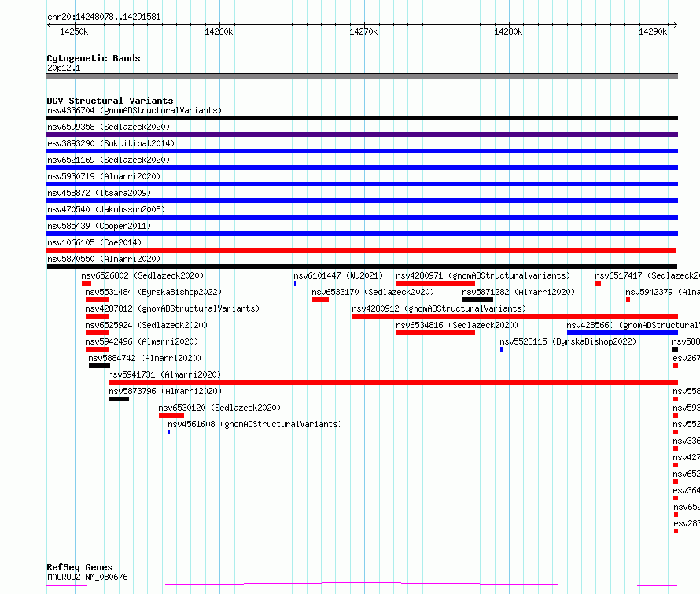Screen dimensions: 700x594
Task: Click the nsv6517417 Sedlazeck label
Action: [x=647, y=275]
